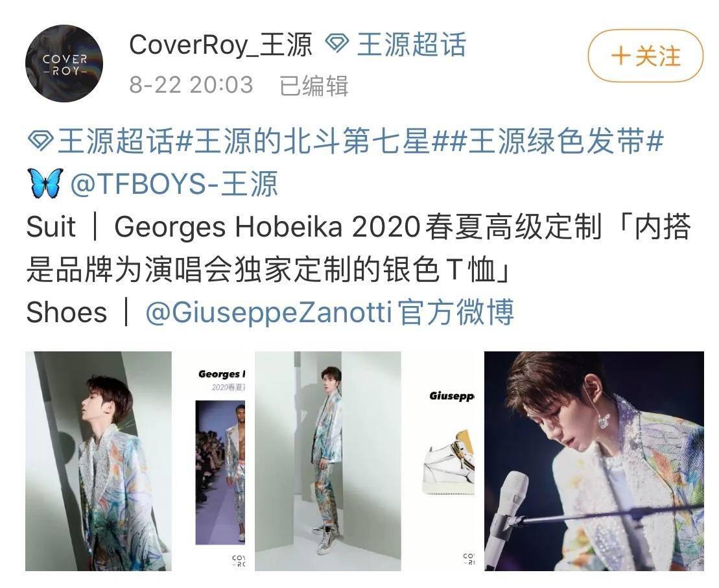Open @GiuseppeZanotti官方微博 mention
The width and height of the screenshot is (719, 588).
(330, 312)
